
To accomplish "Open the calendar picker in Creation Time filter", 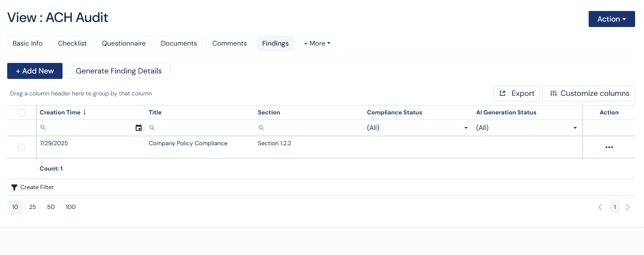I will pyautogui.click(x=139, y=127).
